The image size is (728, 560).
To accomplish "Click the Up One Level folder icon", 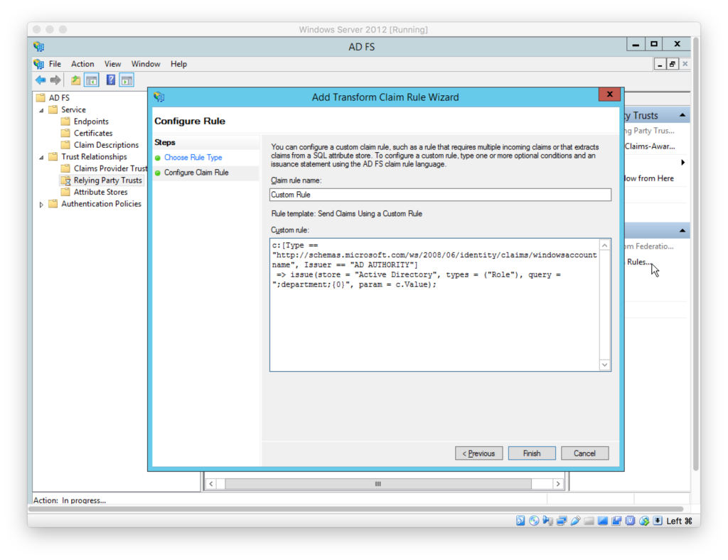I will 75,80.
